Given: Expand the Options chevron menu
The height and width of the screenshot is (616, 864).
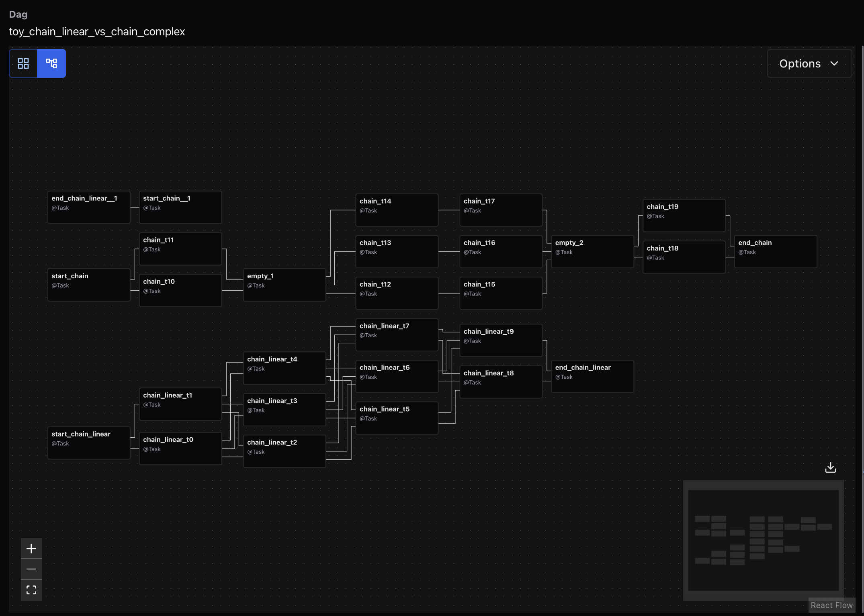Looking at the screenshot, I should click(835, 63).
